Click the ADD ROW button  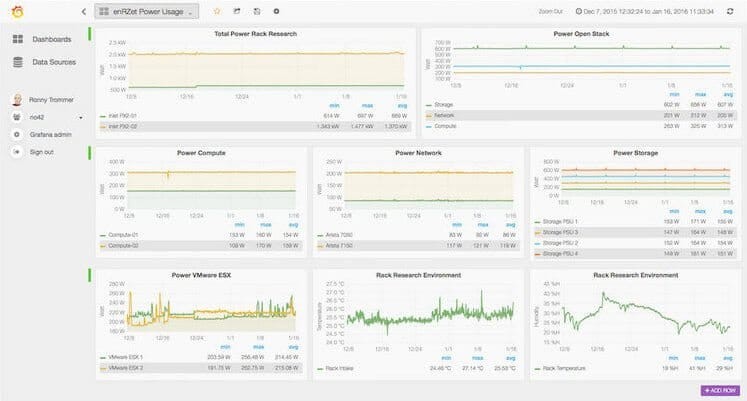click(x=720, y=391)
